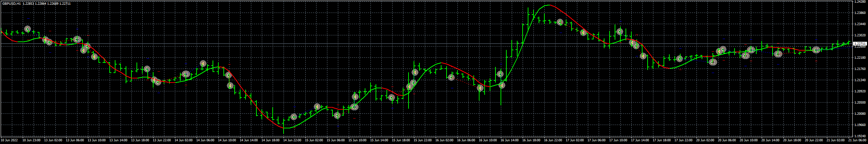Click the 14 Jun 06:00 time label
Viewport: 868px width, 144px height.
point(205,140)
